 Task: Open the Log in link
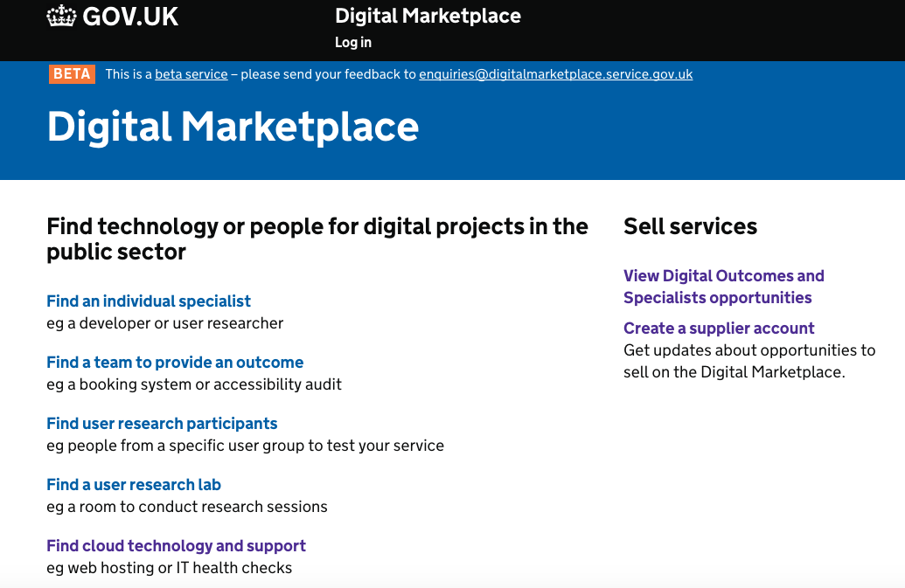(353, 42)
